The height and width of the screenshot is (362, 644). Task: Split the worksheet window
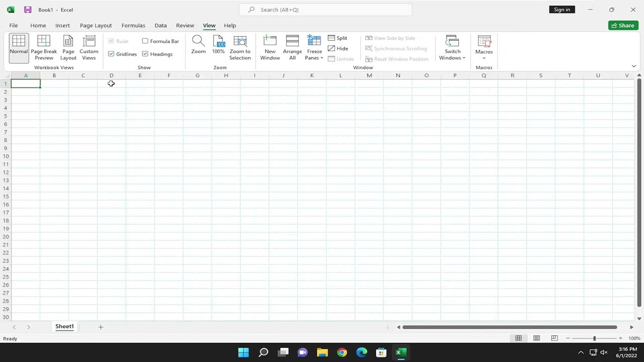tap(338, 38)
